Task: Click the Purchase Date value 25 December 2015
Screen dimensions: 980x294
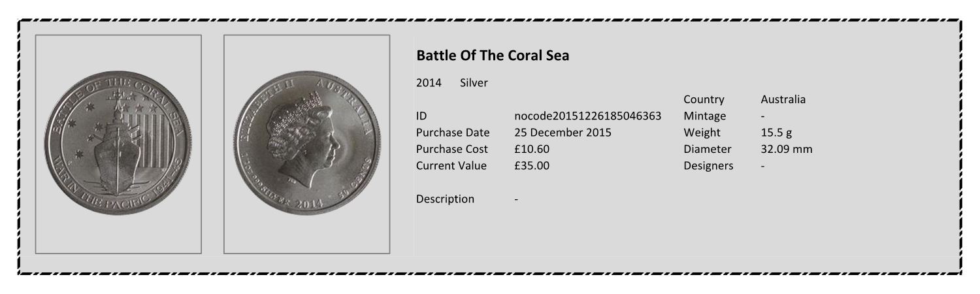Action: pyautogui.click(x=563, y=133)
